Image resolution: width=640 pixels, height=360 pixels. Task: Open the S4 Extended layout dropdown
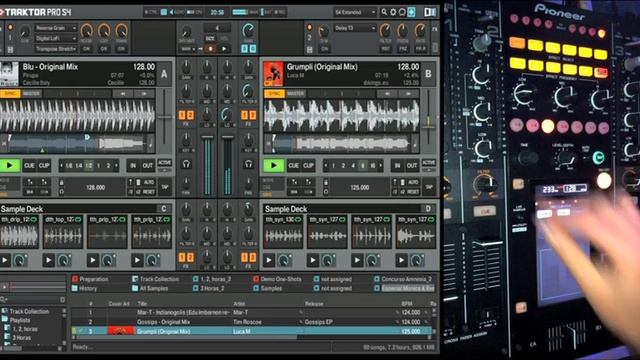tap(355, 12)
